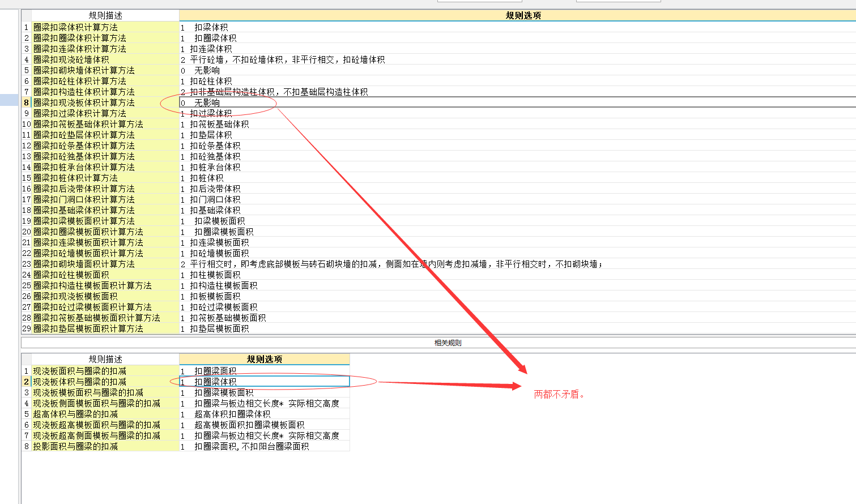Click the 相关规则 section bar

coord(438,343)
